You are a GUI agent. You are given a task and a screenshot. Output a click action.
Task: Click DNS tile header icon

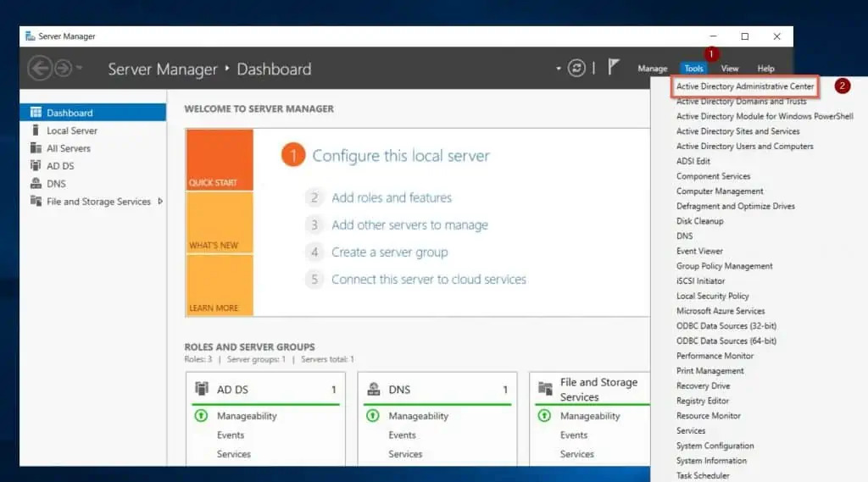coord(374,389)
